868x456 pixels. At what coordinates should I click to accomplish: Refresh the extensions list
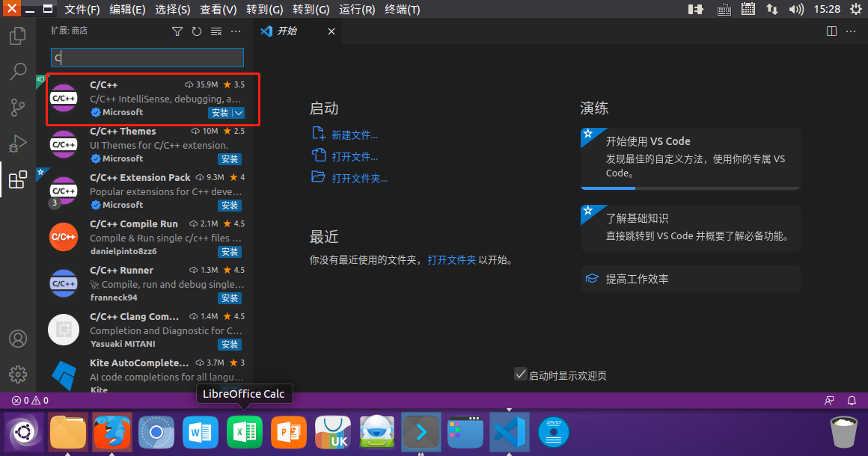tap(197, 31)
